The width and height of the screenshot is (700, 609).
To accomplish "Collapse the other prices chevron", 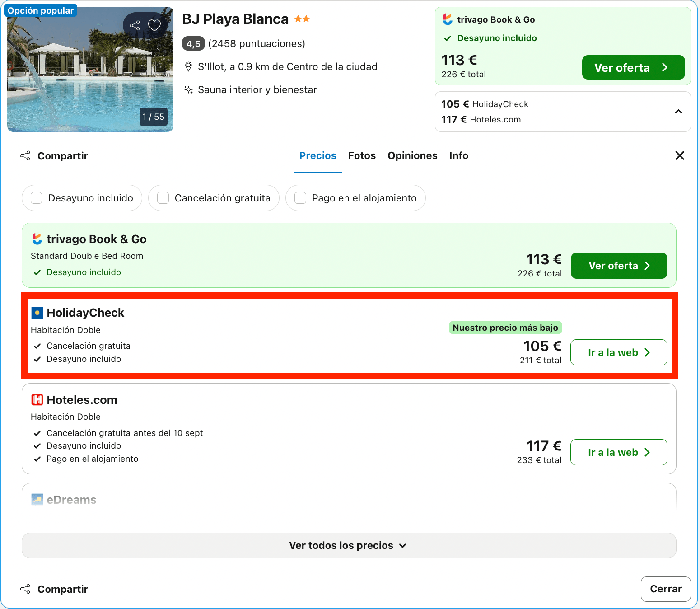I will click(678, 112).
